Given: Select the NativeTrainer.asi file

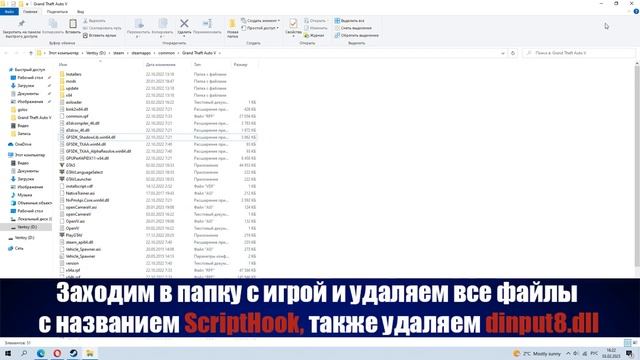Looking at the screenshot, I should 80,193.
